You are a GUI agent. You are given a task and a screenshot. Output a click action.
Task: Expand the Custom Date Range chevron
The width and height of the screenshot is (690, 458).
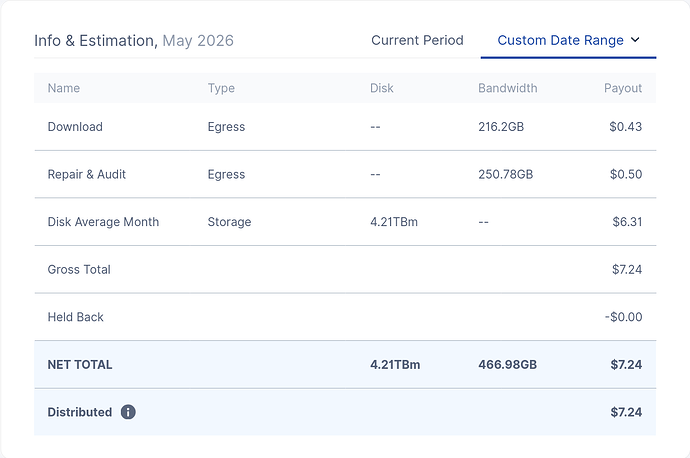click(x=635, y=40)
